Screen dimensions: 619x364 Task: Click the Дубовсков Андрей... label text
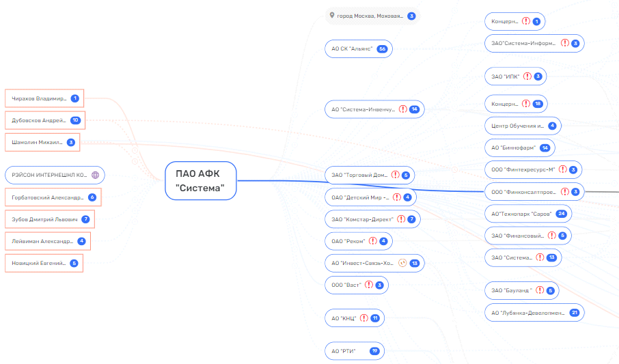point(39,120)
